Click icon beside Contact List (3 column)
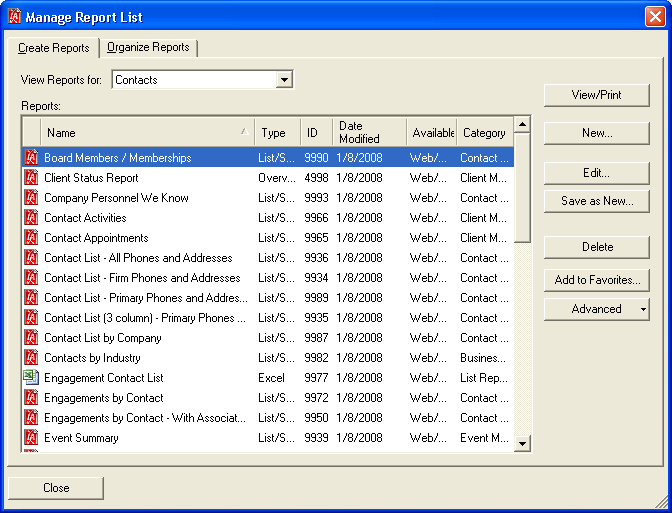The height and width of the screenshot is (513, 672). pyautogui.click(x=31, y=318)
